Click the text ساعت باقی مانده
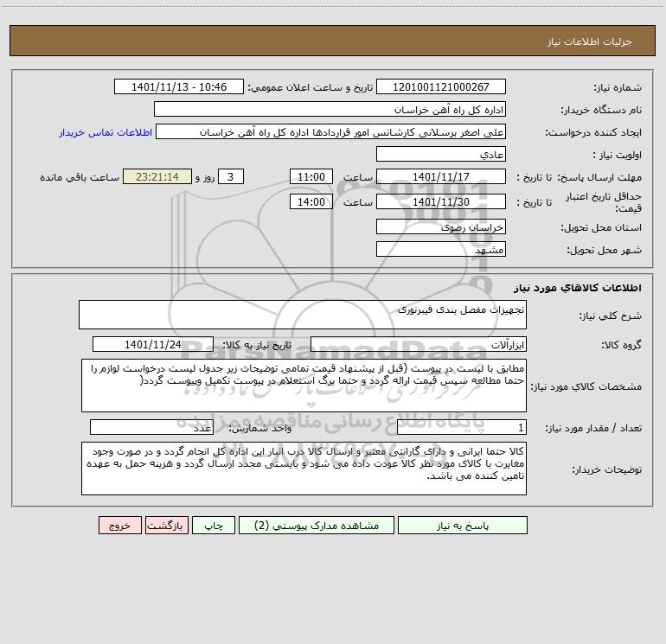This screenshot has height=644, width=666. tap(80, 177)
